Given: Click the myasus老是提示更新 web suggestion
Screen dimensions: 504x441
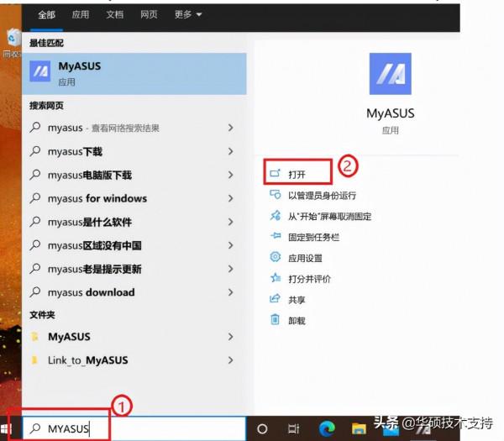Looking at the screenshot, I should click(x=94, y=269).
